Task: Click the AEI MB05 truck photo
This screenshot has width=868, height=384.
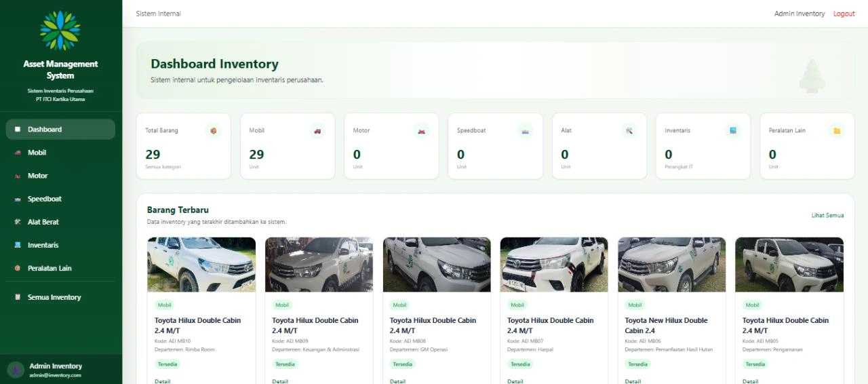Action: 789,265
